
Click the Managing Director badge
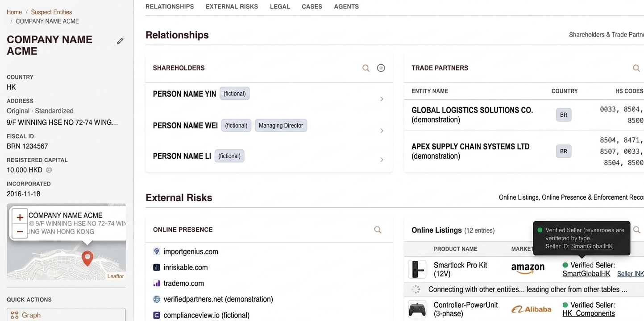[281, 125]
